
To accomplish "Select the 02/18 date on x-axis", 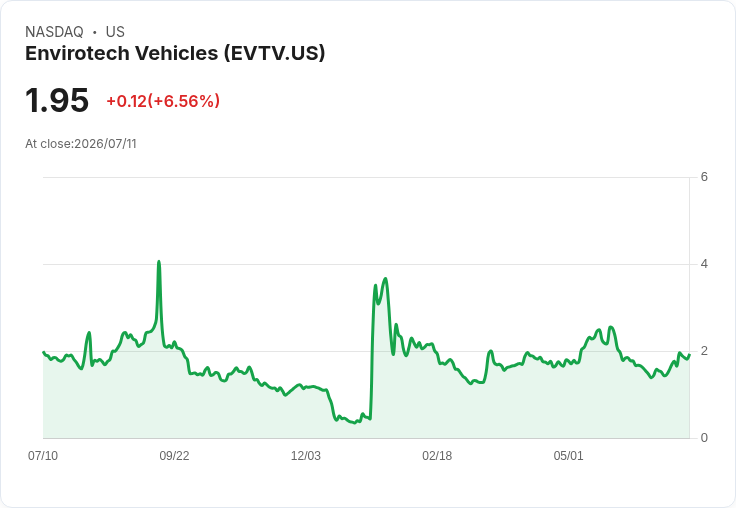I will [x=437, y=455].
